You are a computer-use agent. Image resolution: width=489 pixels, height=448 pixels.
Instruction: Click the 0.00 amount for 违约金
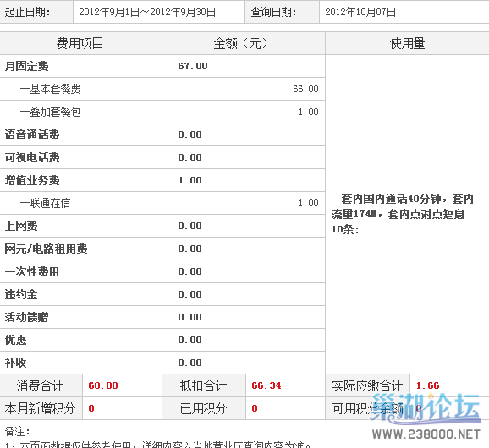tap(190, 294)
